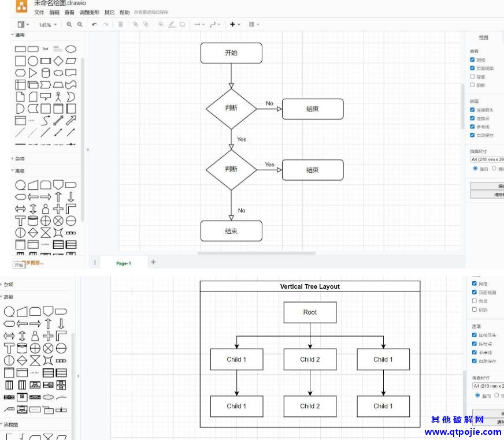Select the curved S-arrow connector shape
This screenshot has width=504, height=440.
pos(46,121)
